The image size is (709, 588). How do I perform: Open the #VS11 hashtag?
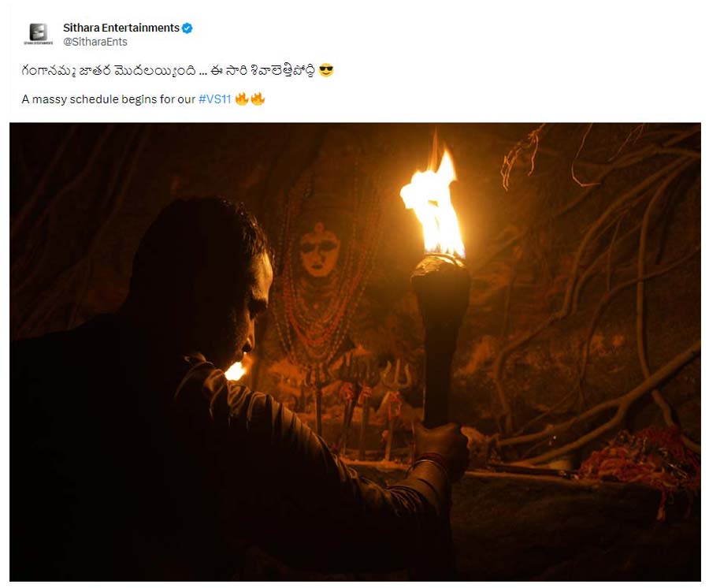click(x=215, y=99)
